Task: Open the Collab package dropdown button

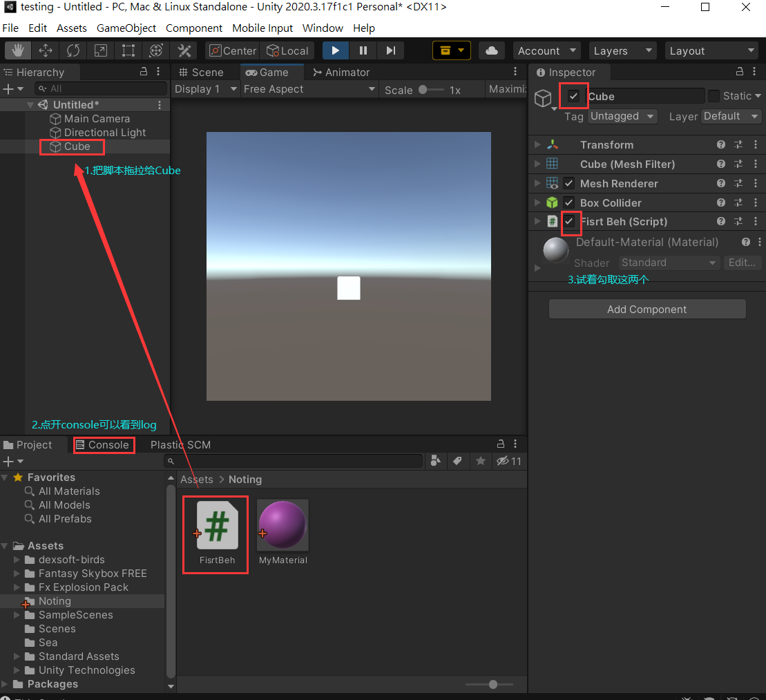Action: tap(452, 50)
